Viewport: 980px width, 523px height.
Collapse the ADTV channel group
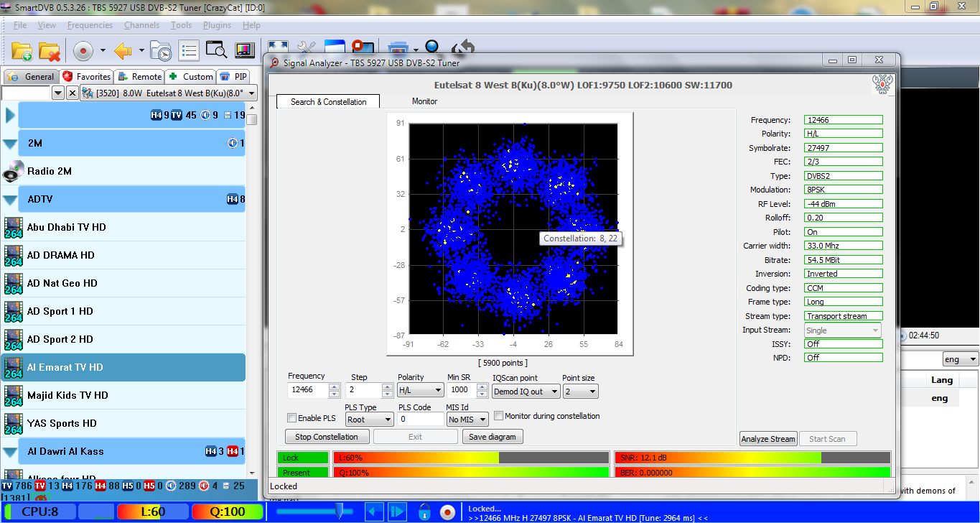point(10,199)
